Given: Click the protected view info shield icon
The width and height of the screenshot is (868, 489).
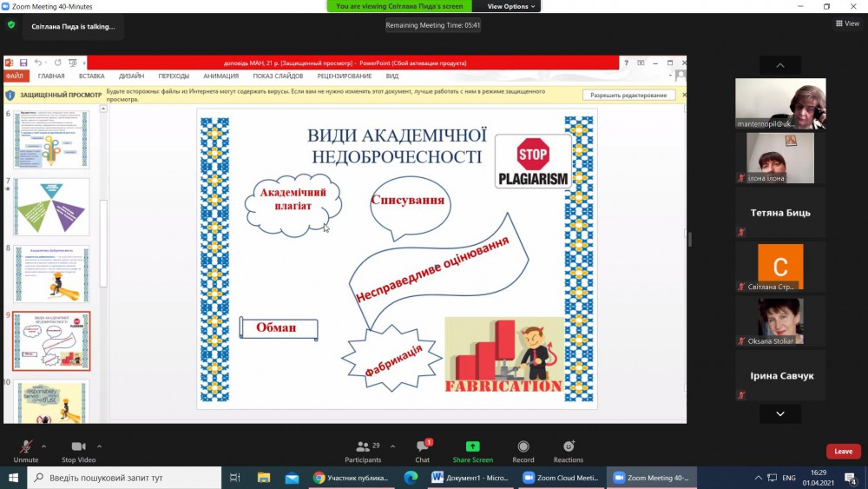Looking at the screenshot, I should (x=10, y=96).
